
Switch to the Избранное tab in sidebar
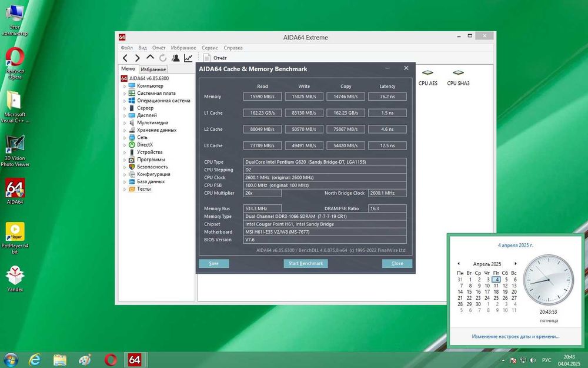153,69
